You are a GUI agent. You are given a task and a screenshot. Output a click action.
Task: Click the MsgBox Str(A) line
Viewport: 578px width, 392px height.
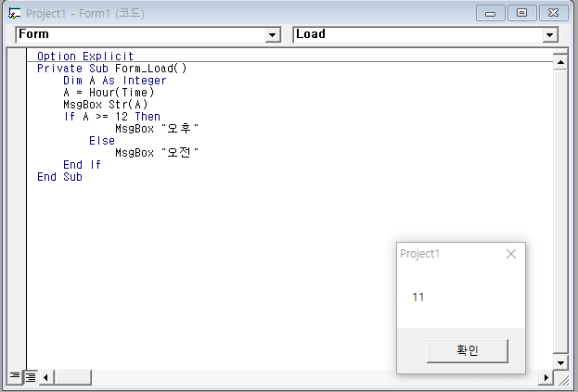[106, 105]
